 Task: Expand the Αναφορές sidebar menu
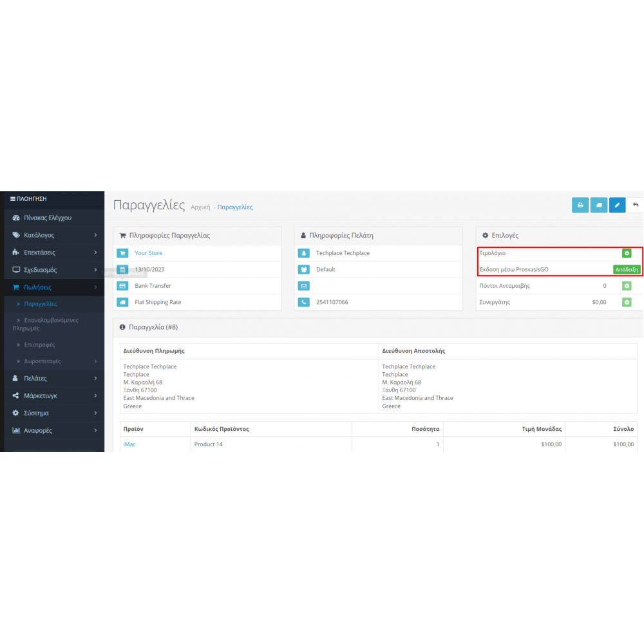point(54,430)
